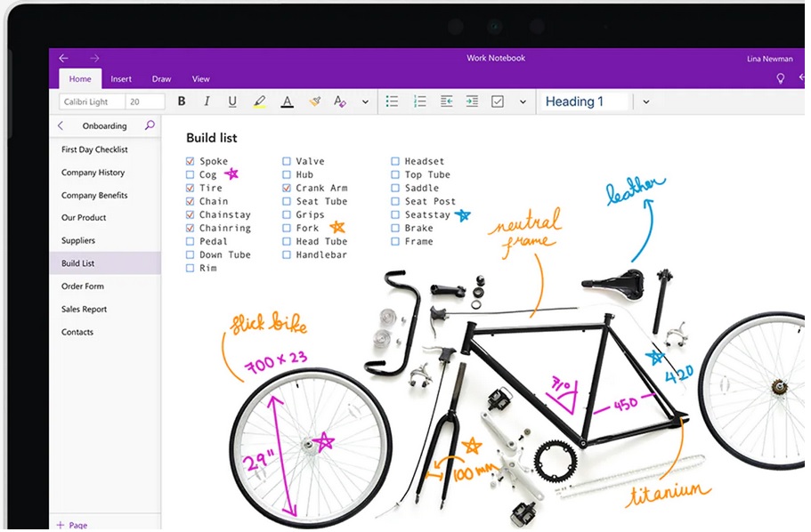Switch to the Home tab
This screenshot has width=811, height=532.
point(80,79)
